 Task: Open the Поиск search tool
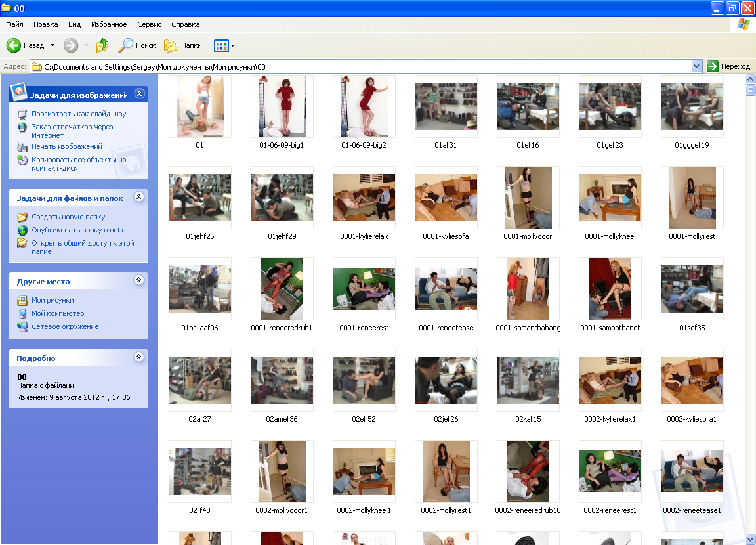click(x=137, y=45)
